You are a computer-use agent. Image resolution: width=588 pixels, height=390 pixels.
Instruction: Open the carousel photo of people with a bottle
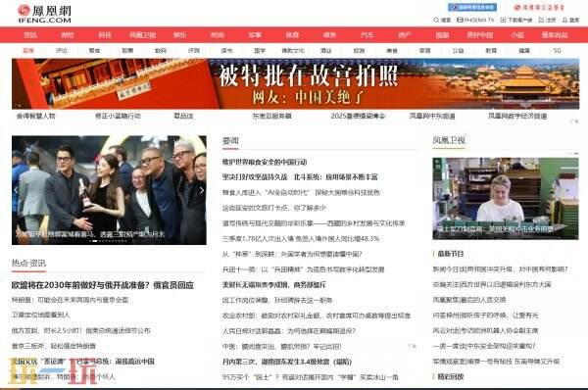tap(109, 190)
